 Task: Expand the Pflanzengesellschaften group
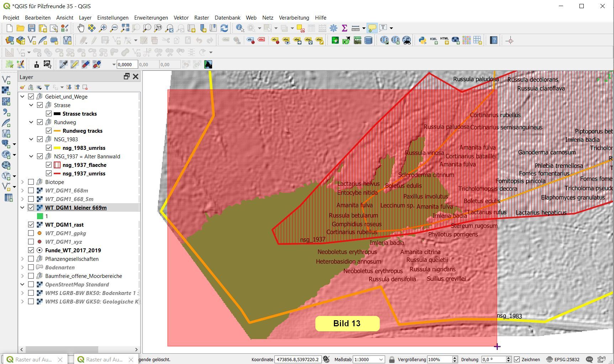[22, 259]
